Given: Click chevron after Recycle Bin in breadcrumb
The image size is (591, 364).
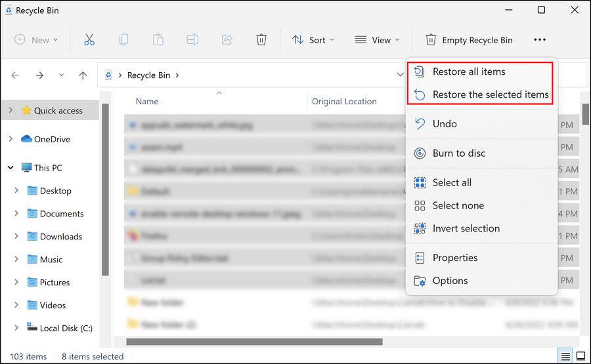Looking at the screenshot, I should point(177,75).
